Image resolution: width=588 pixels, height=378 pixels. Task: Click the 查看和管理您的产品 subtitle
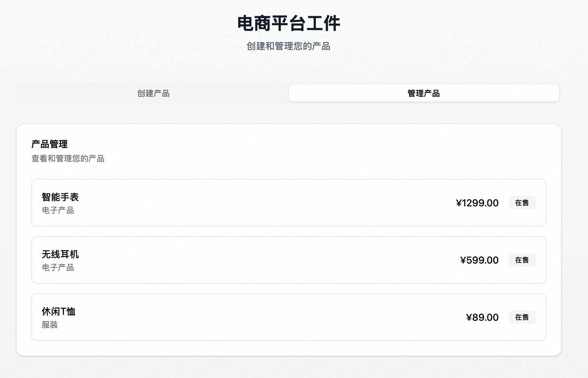pos(68,159)
